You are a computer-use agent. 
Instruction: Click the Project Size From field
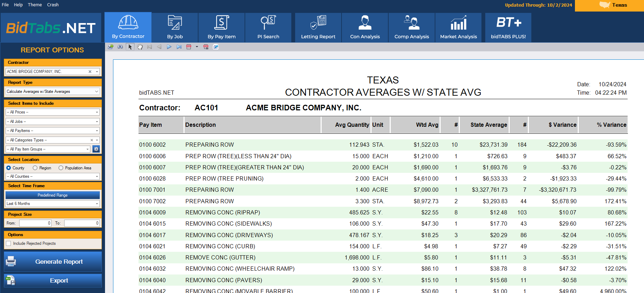point(36,223)
